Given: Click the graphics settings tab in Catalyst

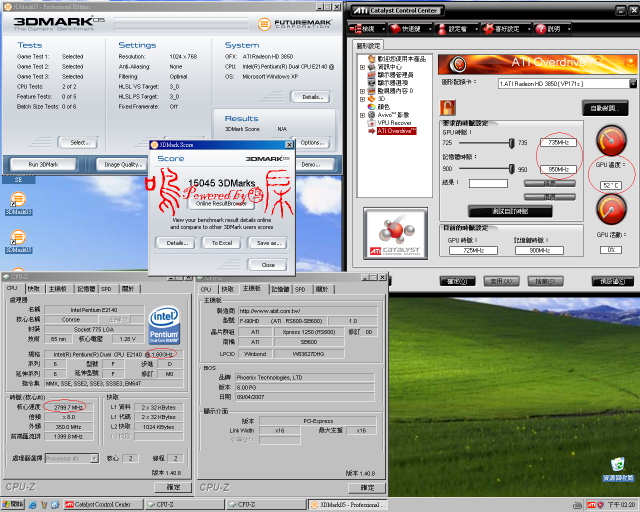Looking at the screenshot, I should coord(368,46).
